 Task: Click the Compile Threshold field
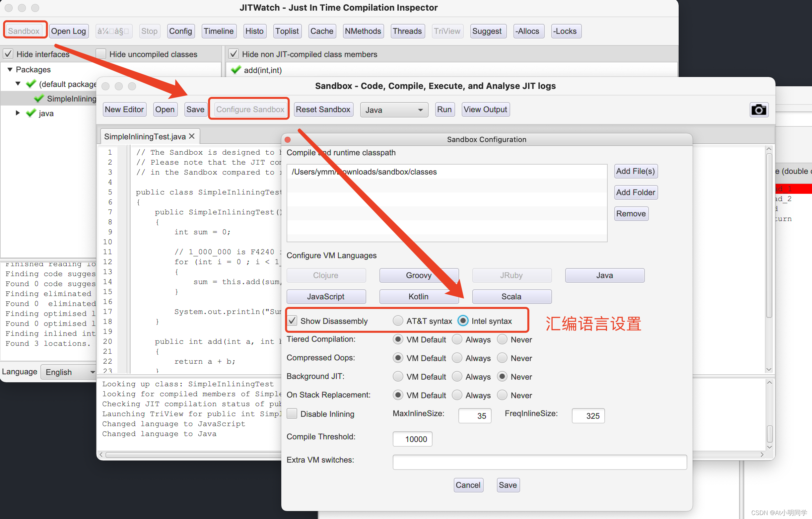click(x=412, y=439)
